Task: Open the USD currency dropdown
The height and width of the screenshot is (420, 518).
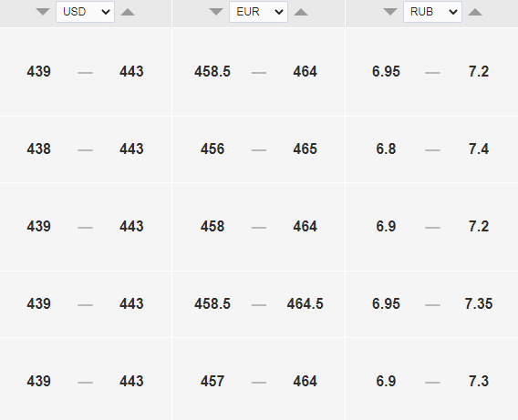Action: 85,12
